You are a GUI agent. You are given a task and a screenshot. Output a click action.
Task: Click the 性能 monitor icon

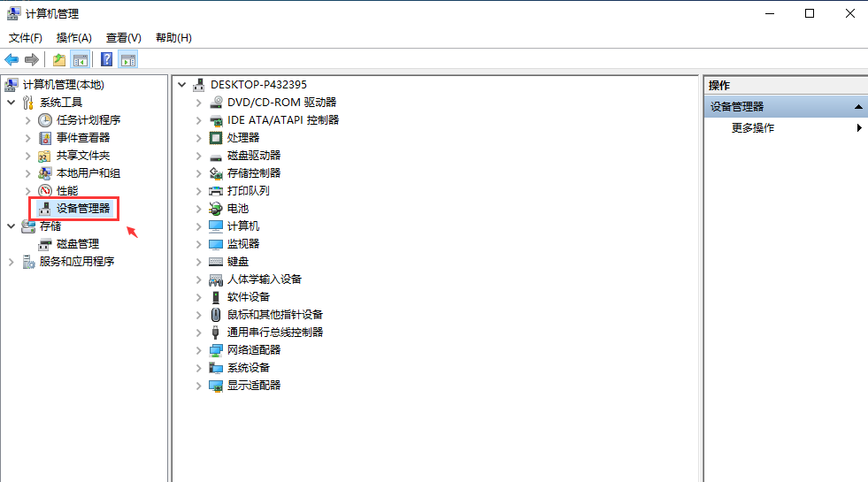(x=45, y=191)
